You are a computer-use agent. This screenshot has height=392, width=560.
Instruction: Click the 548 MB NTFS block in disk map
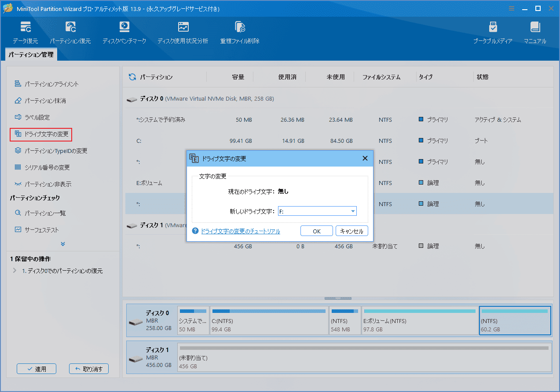tap(345, 320)
